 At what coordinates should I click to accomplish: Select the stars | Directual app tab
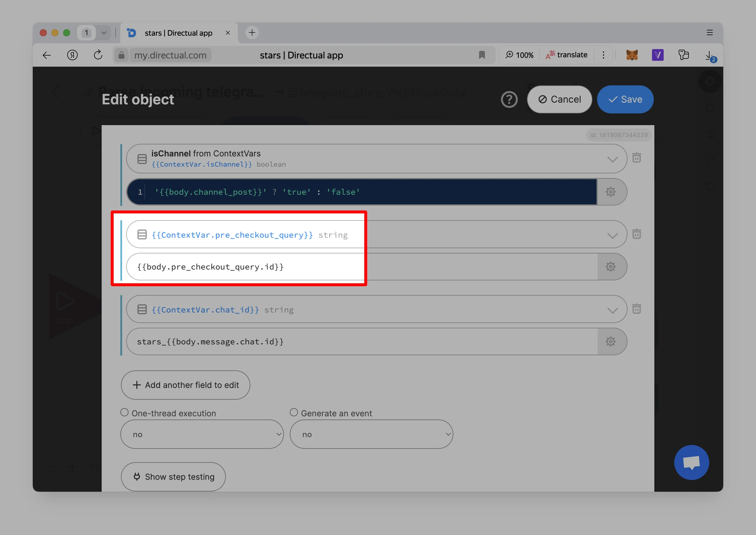click(x=178, y=33)
